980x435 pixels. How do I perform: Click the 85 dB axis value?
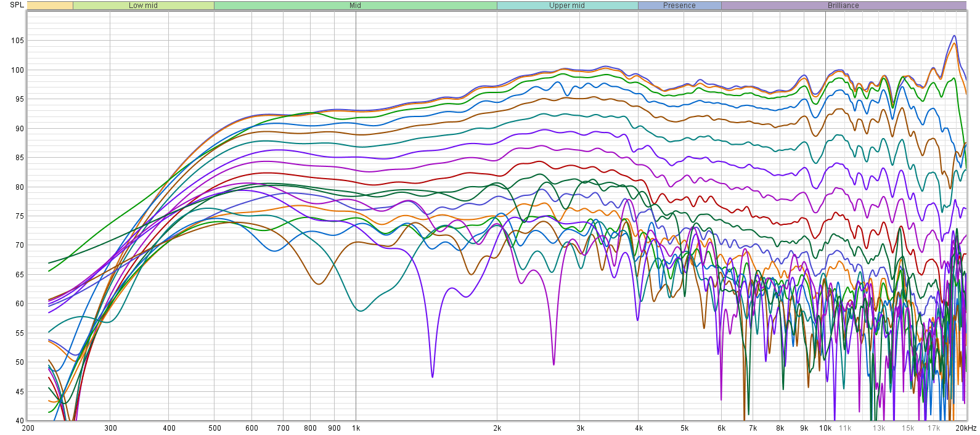pyautogui.click(x=19, y=158)
